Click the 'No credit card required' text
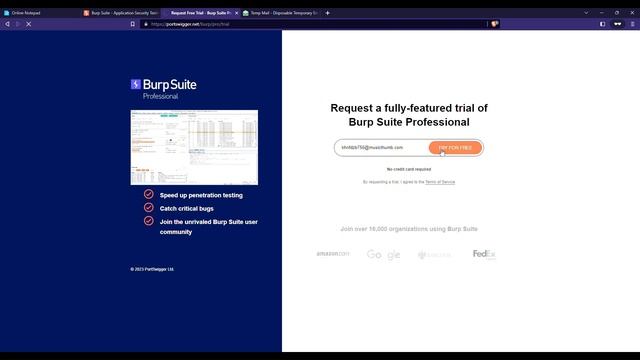This screenshot has height=360, width=640. 409,169
